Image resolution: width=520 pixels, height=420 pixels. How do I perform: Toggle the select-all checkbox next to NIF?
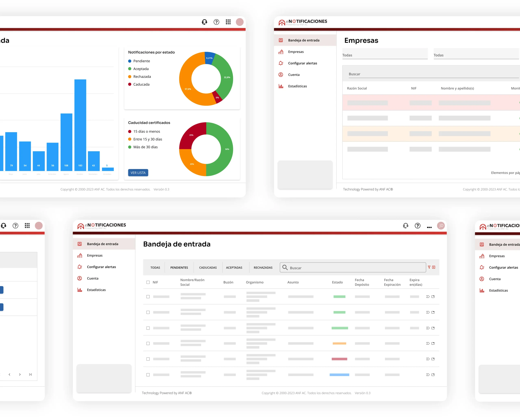148,282
